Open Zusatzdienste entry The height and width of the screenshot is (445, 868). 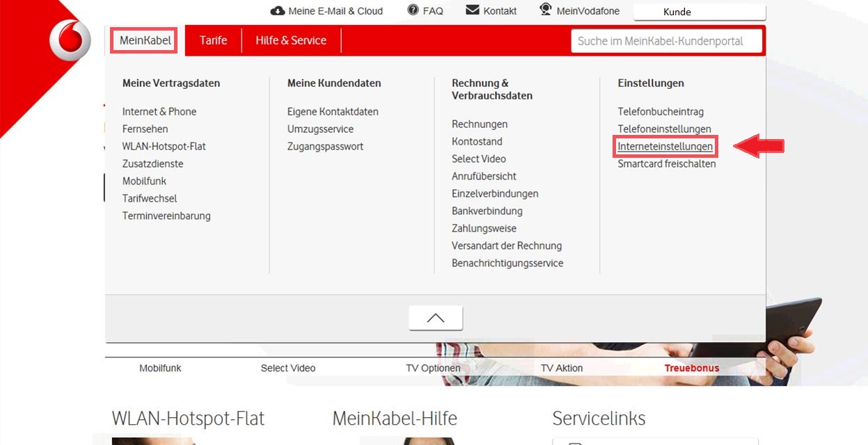[x=153, y=163]
